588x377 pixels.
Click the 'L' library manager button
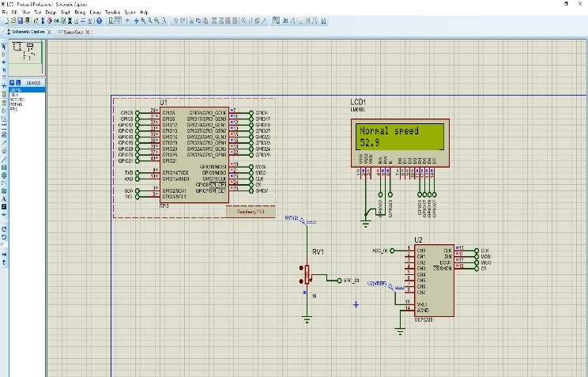coord(19,82)
